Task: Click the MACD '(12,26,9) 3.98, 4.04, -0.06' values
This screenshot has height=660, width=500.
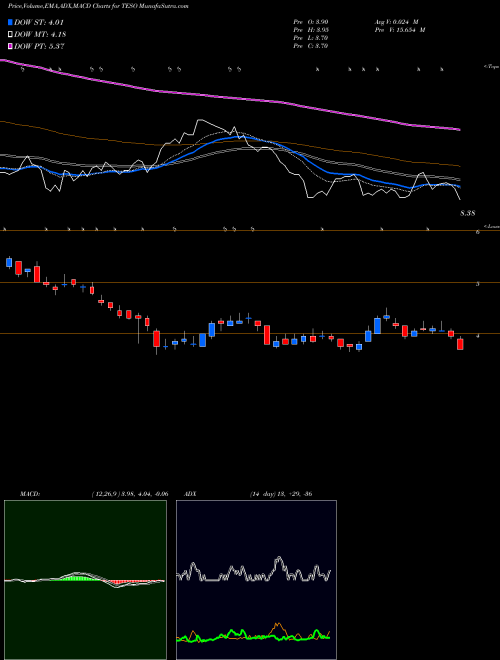Action: pos(129,494)
